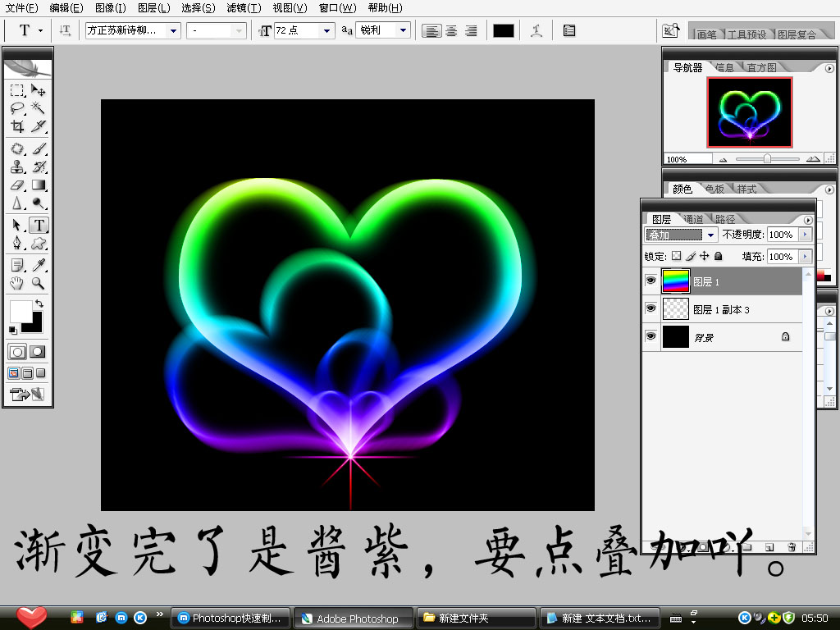The height and width of the screenshot is (630, 840).
Task: Click the black text color swatch
Action: [x=503, y=30]
